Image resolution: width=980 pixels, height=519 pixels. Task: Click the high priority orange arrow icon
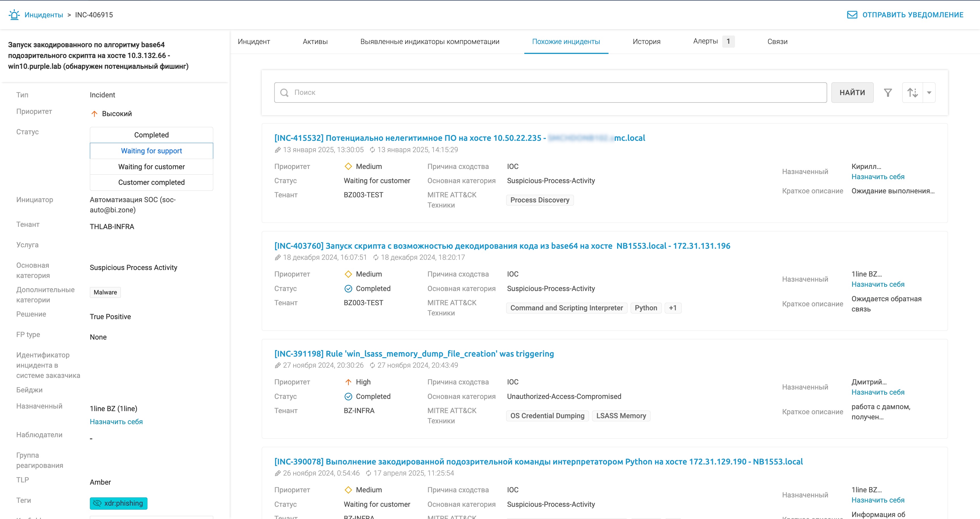(94, 114)
